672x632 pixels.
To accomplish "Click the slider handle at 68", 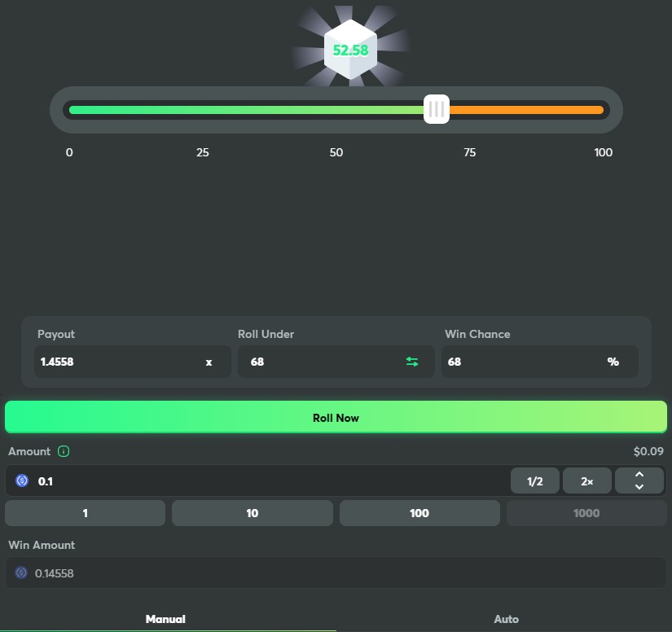I will point(437,109).
